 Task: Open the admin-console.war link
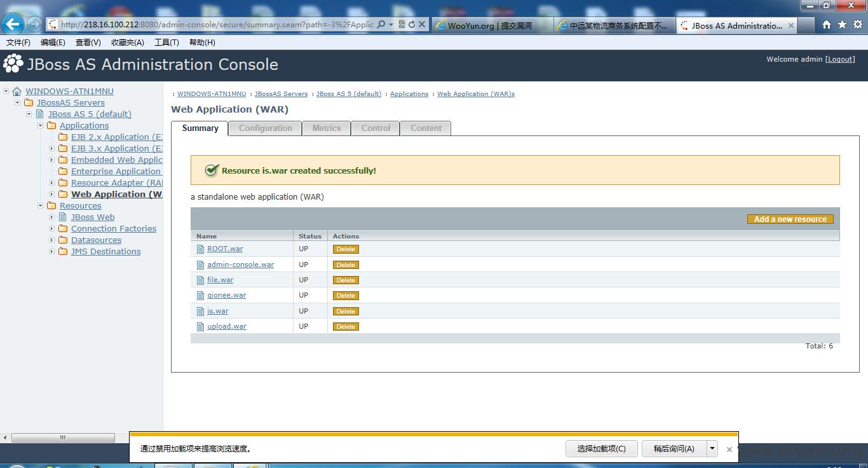coord(240,265)
